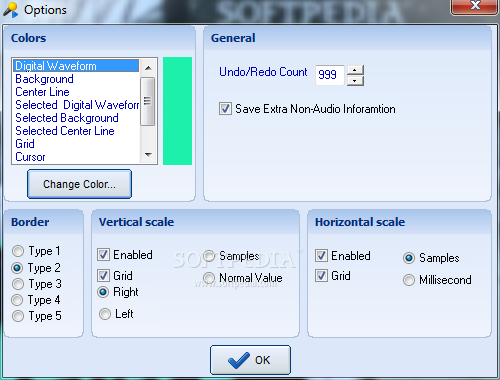Click the Undo/Redo Count field
This screenshot has width=500, height=380.
(329, 75)
